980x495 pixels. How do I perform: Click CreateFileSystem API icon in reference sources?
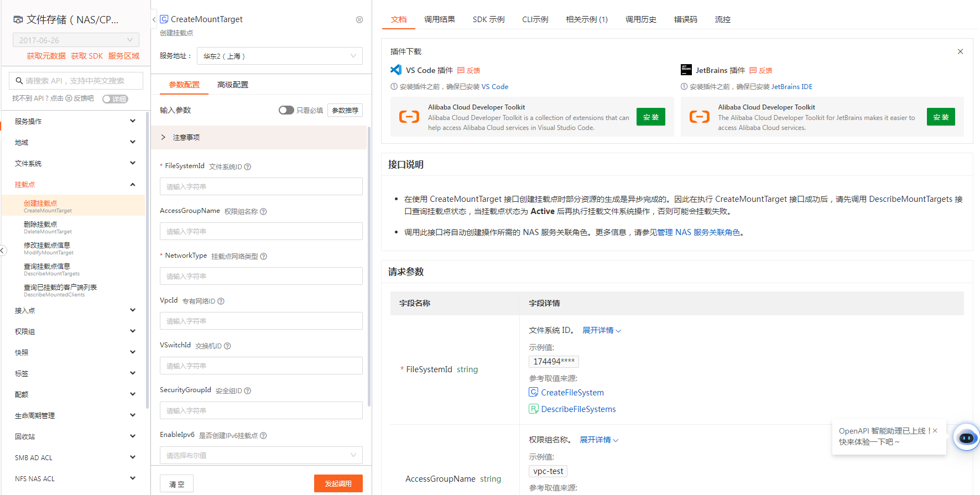pos(534,392)
